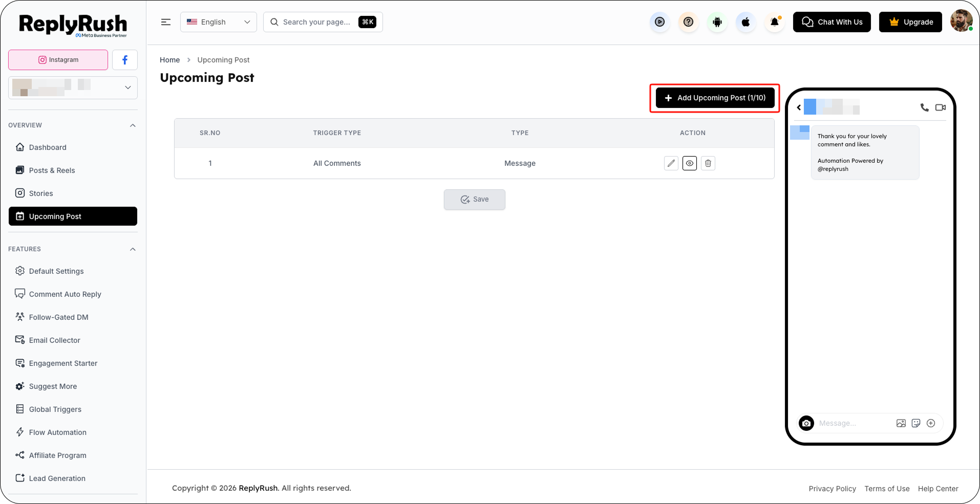
Task: Click the All Comments trigger cell
Action: tap(337, 163)
